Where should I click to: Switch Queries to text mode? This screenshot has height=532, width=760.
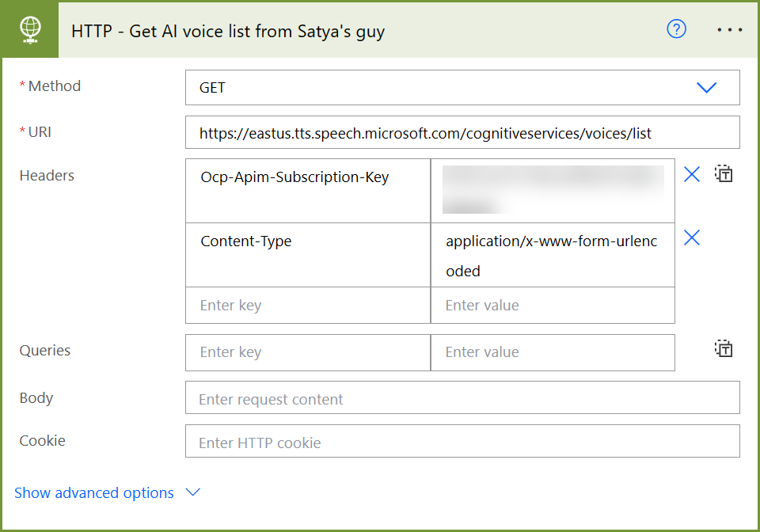(723, 348)
